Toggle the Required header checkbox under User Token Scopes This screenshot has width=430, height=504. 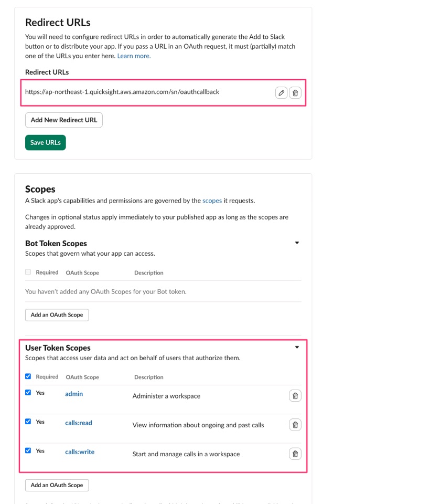tap(28, 376)
